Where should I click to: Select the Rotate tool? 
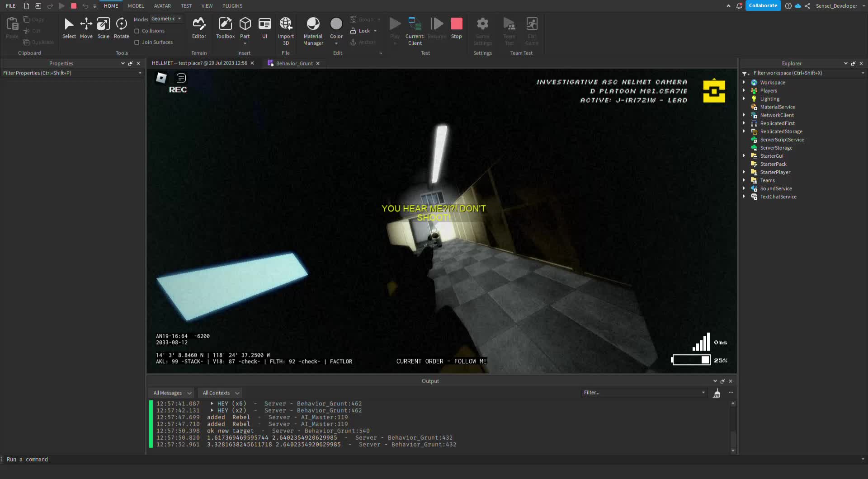pyautogui.click(x=121, y=28)
